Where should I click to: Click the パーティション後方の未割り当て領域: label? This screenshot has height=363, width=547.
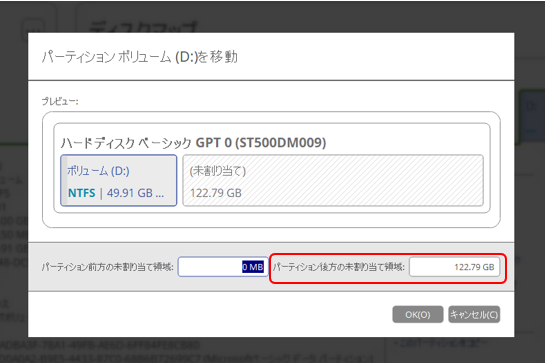click(338, 267)
